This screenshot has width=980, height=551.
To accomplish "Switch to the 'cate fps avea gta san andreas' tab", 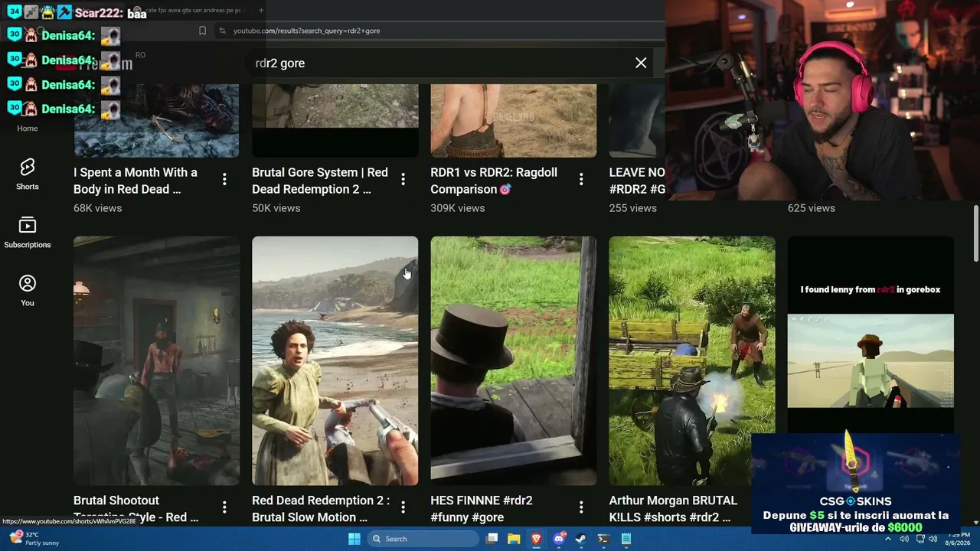I will tap(190, 10).
